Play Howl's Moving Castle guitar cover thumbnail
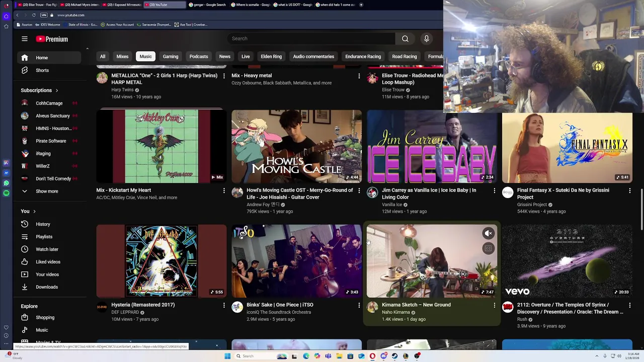This screenshot has height=362, width=644. (x=296, y=146)
